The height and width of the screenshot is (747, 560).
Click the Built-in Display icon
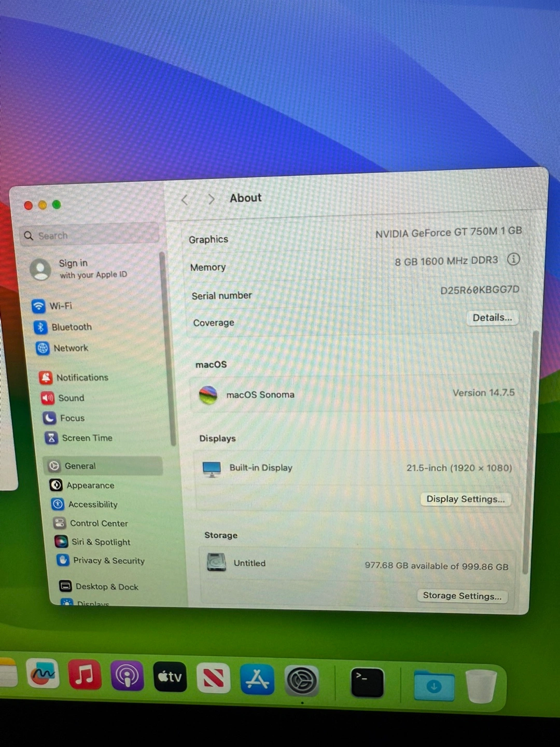click(212, 469)
